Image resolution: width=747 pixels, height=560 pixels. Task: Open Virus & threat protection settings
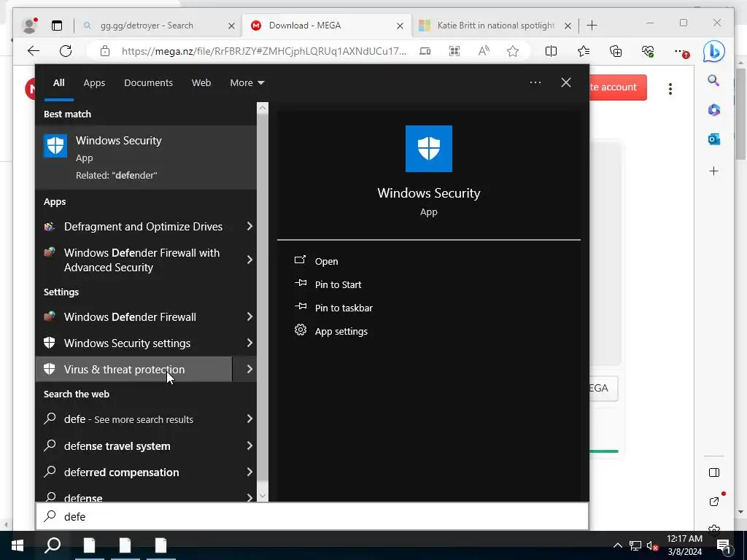pos(134,370)
